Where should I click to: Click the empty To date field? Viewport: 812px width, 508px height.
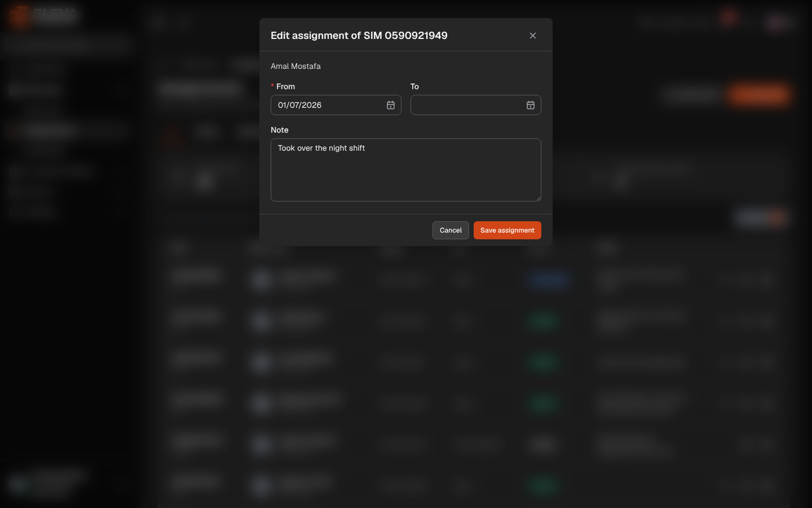pos(476,105)
